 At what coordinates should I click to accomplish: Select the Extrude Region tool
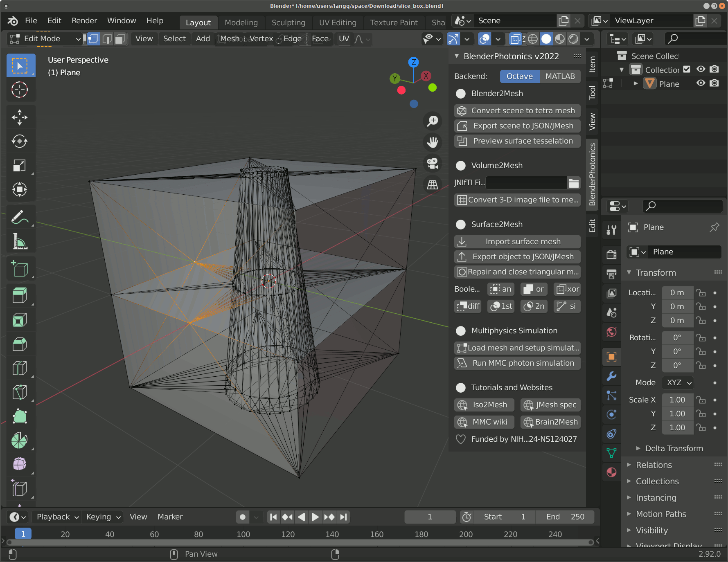click(20, 295)
